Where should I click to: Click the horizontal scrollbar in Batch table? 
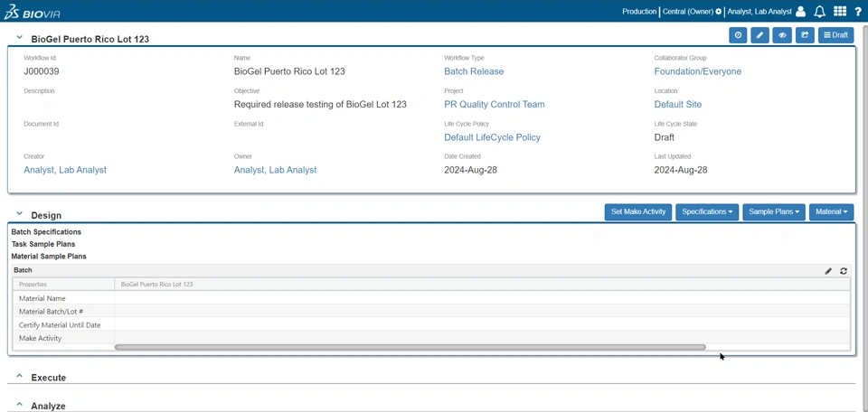(x=410, y=347)
